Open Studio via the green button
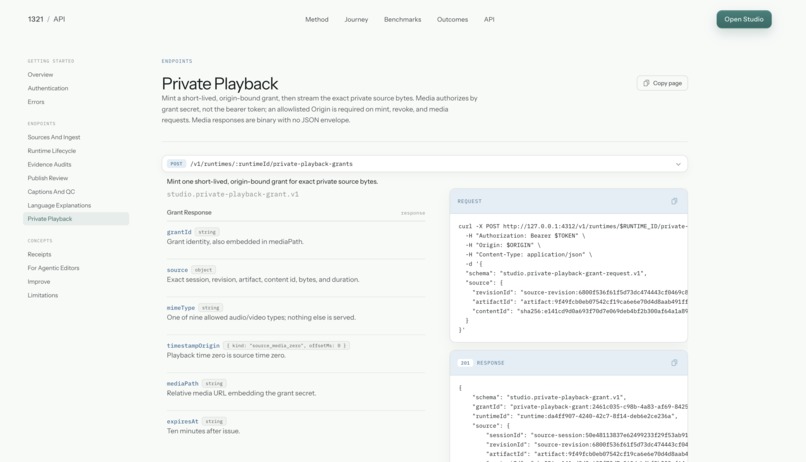 click(744, 20)
